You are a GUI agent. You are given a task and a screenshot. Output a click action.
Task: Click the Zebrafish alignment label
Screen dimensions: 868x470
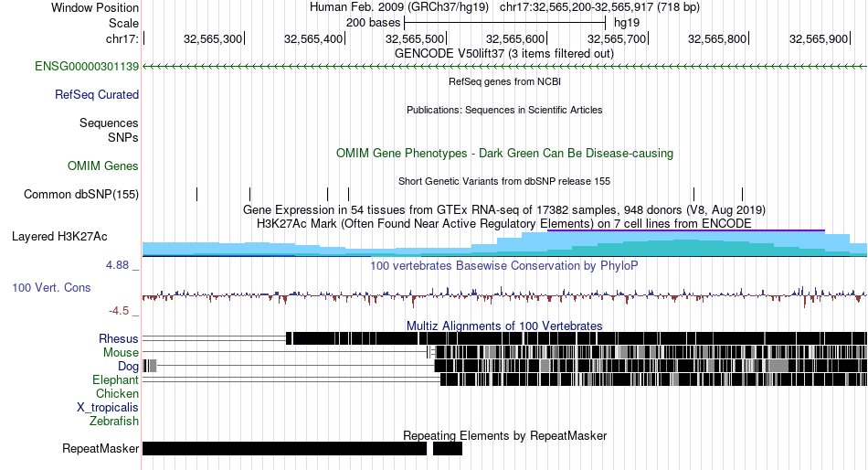click(x=114, y=422)
